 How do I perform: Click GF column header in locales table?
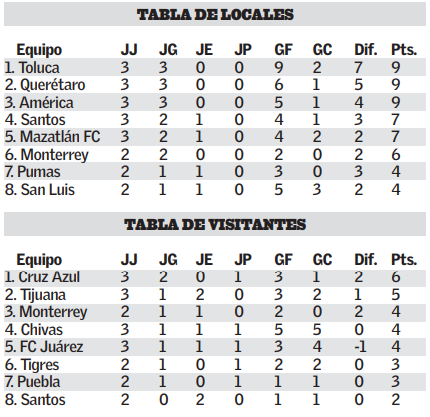pos(283,50)
